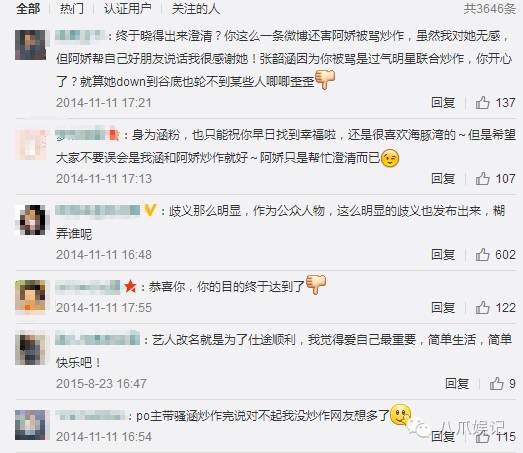523x453 pixels.
Task: Open blurred username of 16:54 commenter
Action: click(90, 416)
